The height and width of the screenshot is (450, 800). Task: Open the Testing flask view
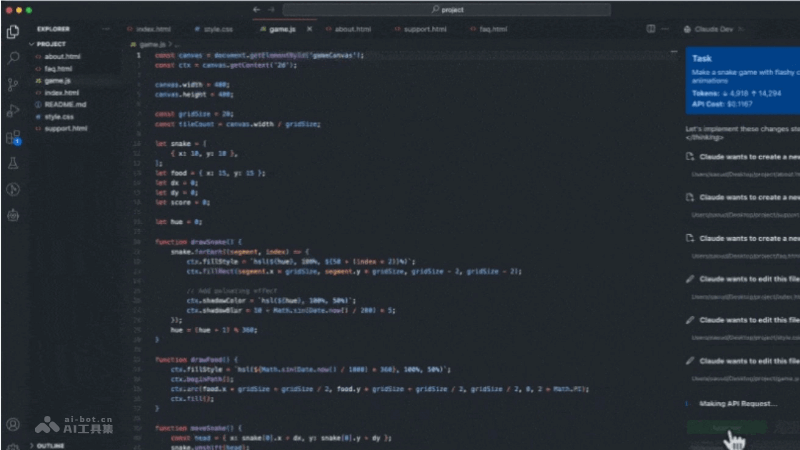[13, 163]
